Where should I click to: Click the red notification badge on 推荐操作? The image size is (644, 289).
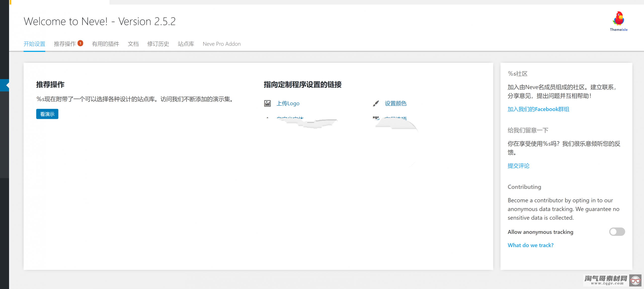click(x=80, y=43)
